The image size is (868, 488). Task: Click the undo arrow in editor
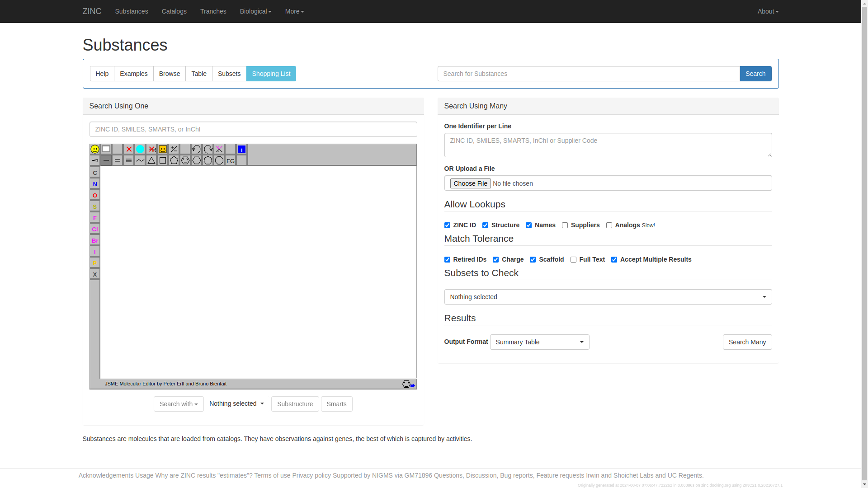click(196, 149)
